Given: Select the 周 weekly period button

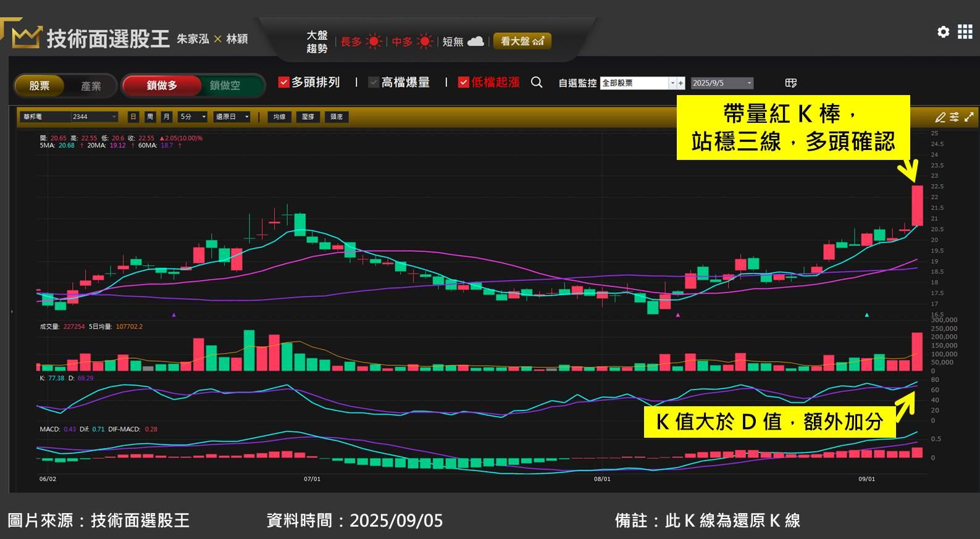Looking at the screenshot, I should (x=149, y=117).
